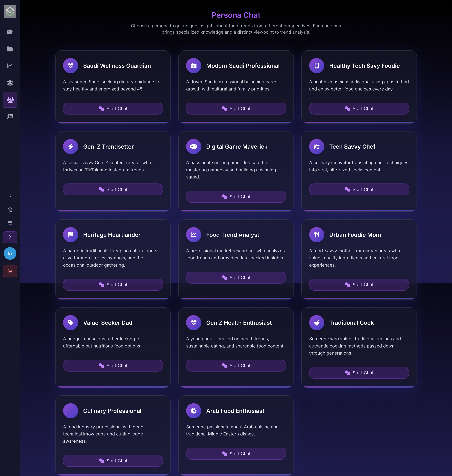Start Chat with Arab Food Enthusiast
452x476 pixels.
tap(236, 454)
